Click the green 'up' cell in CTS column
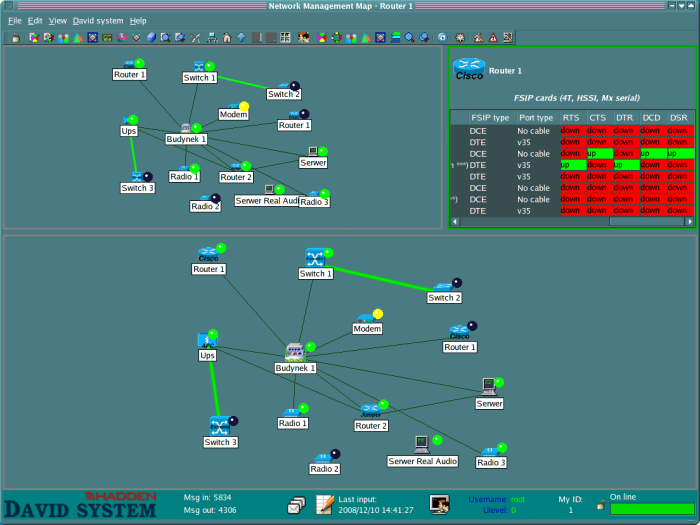 tap(600, 153)
